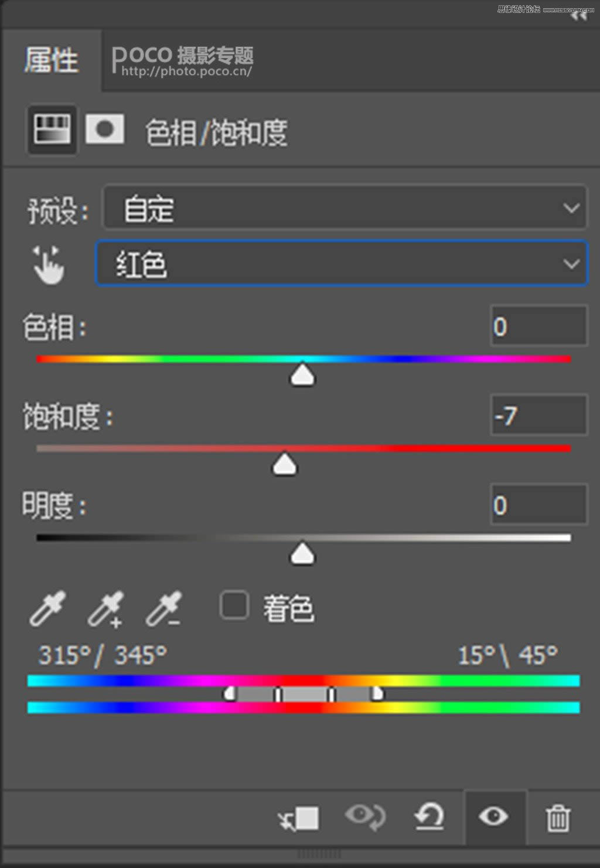Toggle layer visibility eye icon
This screenshot has width=600, height=868.
tap(493, 816)
